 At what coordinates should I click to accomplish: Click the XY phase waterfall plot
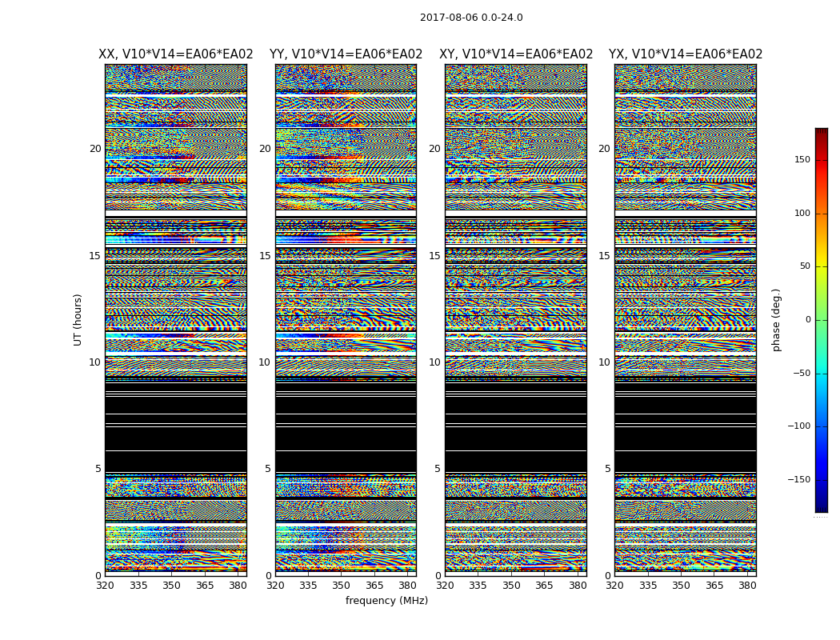point(516,320)
